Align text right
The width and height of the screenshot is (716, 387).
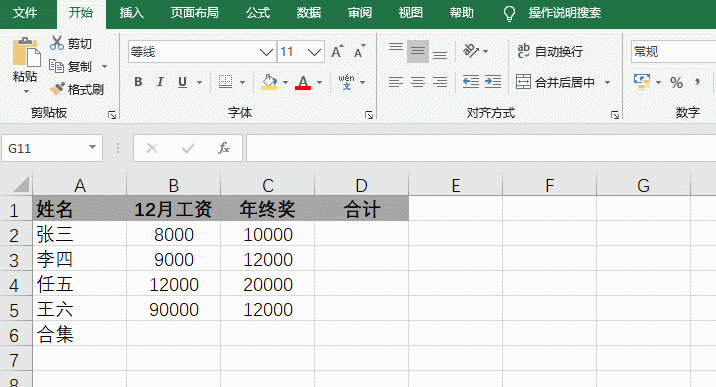(440, 82)
